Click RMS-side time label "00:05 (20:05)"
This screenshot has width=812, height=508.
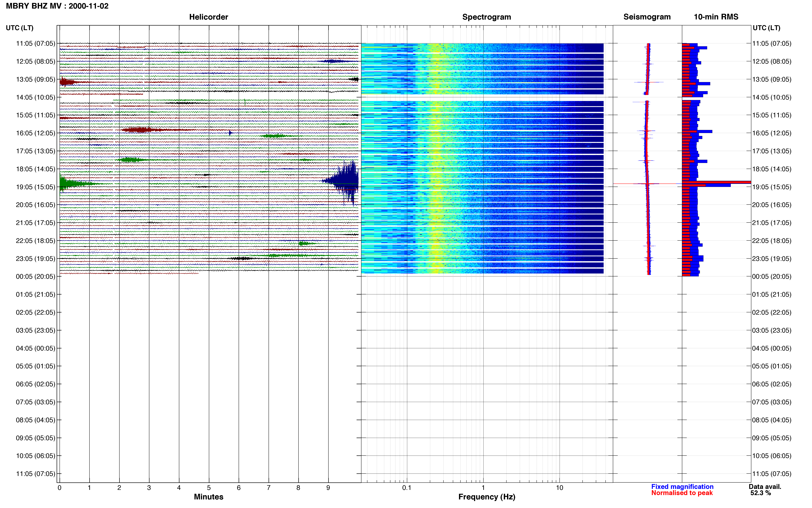772,277
